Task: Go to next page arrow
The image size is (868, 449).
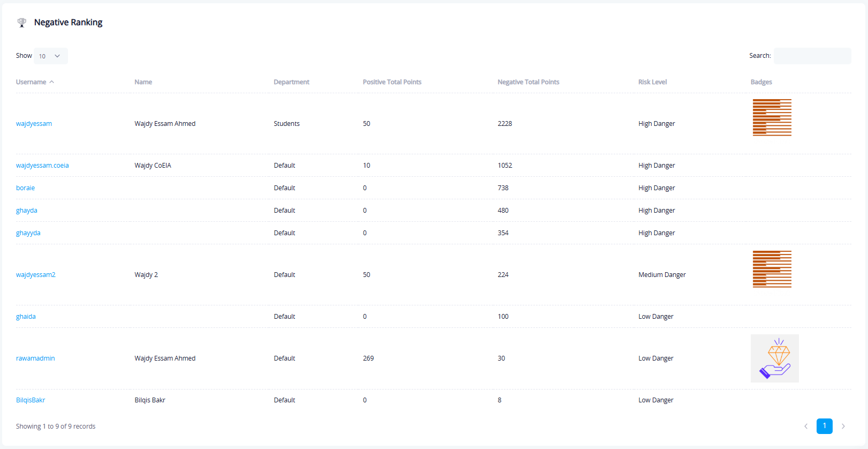Action: coord(843,426)
